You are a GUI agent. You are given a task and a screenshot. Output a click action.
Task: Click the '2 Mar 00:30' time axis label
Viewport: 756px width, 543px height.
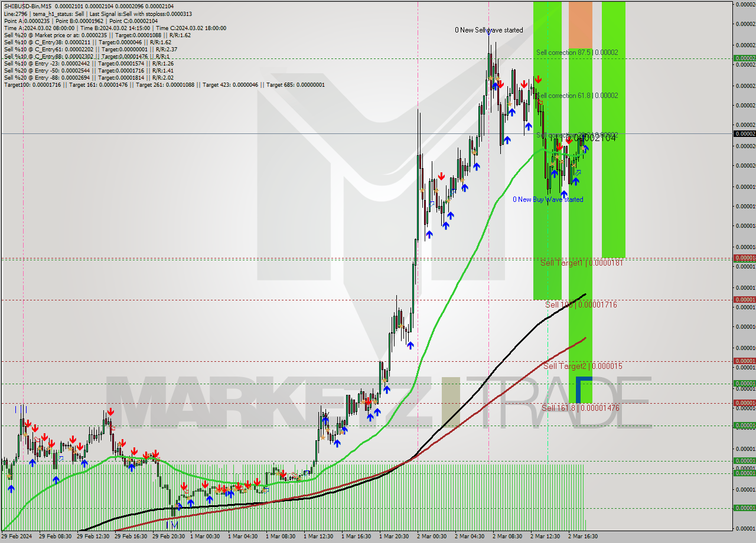pyautogui.click(x=432, y=537)
